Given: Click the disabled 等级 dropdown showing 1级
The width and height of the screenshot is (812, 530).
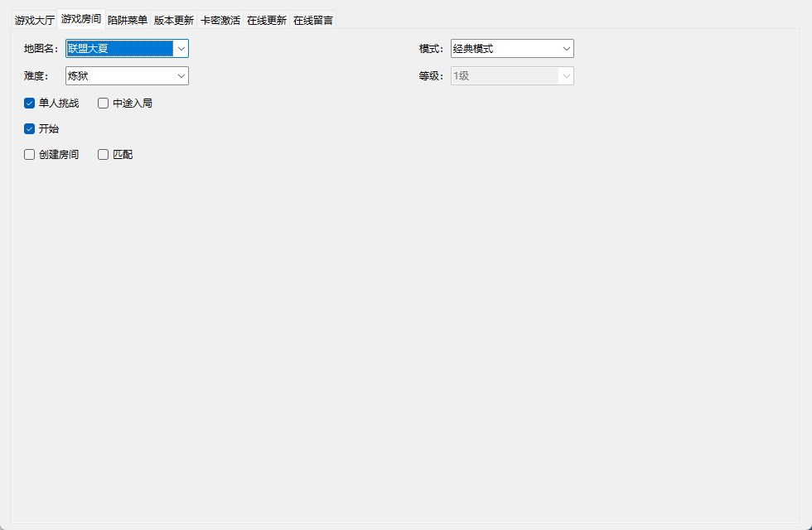Looking at the screenshot, I should point(512,76).
